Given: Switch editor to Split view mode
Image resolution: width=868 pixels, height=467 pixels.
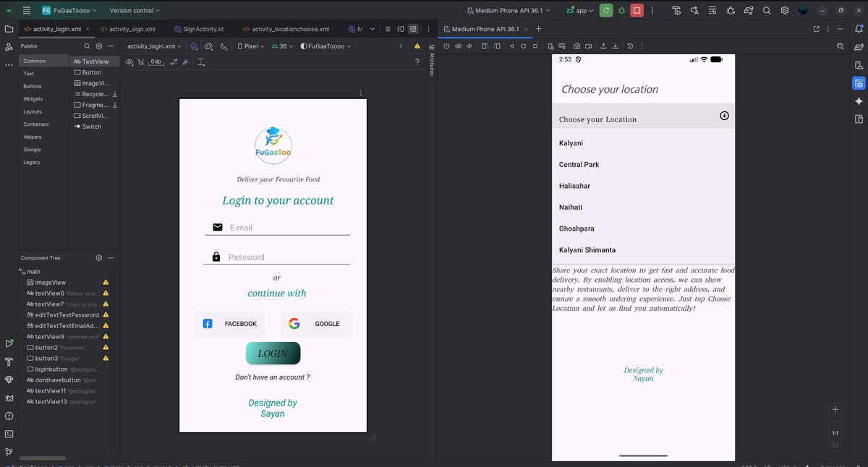Looking at the screenshot, I should tap(401, 28).
